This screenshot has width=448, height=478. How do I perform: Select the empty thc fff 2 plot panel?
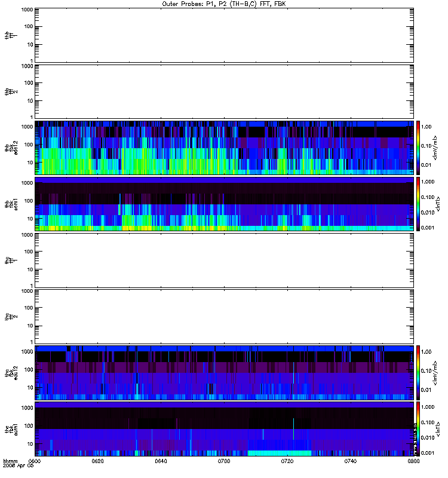tap(224, 317)
